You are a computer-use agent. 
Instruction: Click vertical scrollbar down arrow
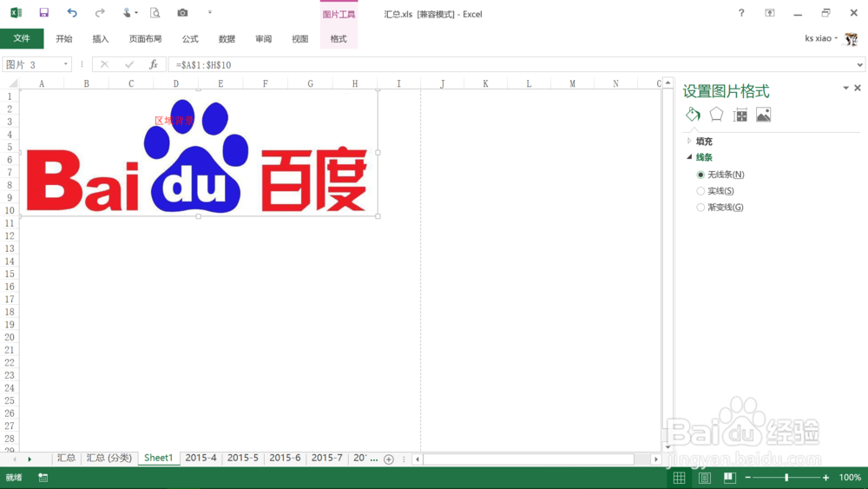tap(668, 447)
